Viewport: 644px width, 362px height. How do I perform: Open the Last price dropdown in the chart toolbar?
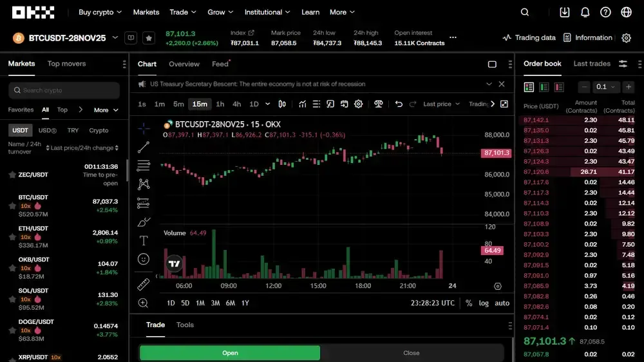click(441, 104)
